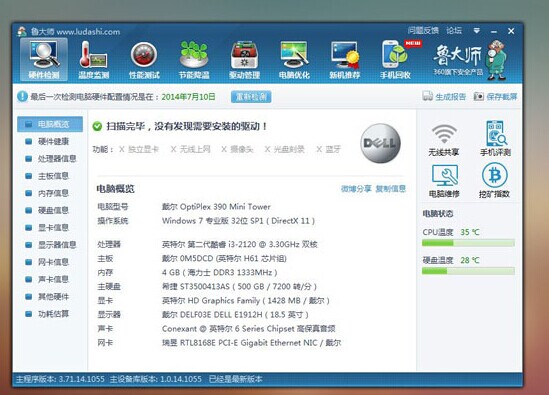Click the 硬盘温度 progress bar
Image resolution: width=549 pixels, height=395 pixels.
click(x=468, y=271)
